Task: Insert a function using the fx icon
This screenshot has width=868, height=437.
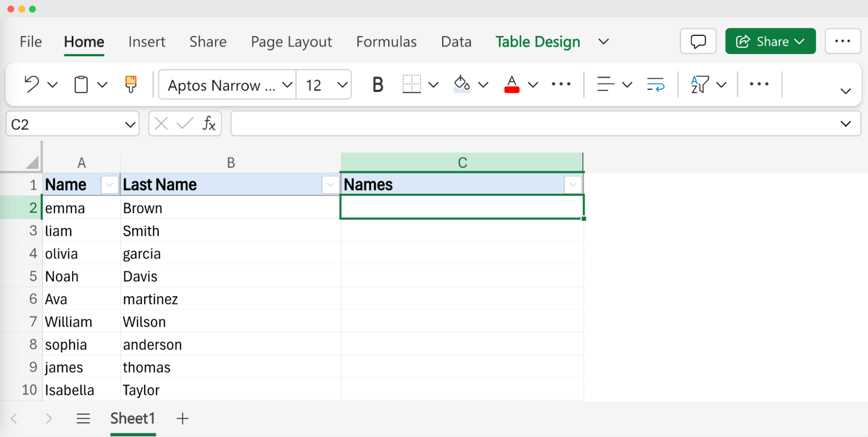Action: coord(208,123)
